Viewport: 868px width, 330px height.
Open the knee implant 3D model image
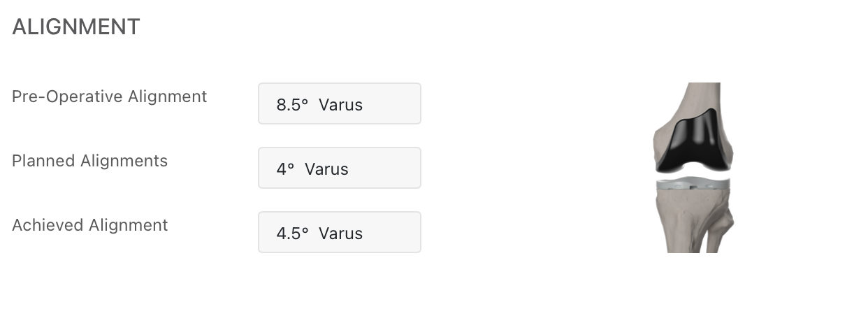tap(693, 168)
